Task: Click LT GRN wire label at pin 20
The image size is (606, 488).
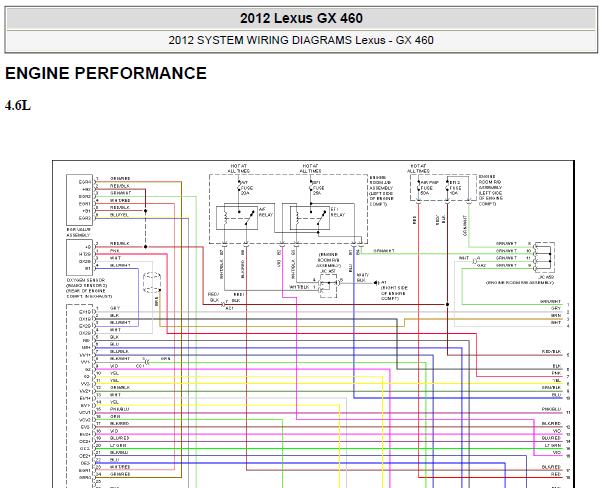Action: [118, 445]
